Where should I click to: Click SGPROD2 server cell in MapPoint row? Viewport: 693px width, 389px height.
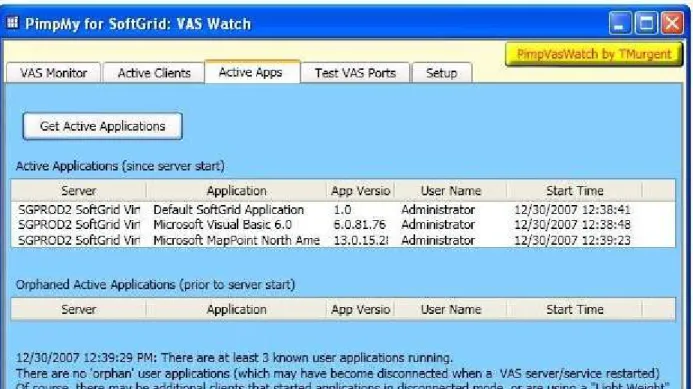tap(79, 240)
